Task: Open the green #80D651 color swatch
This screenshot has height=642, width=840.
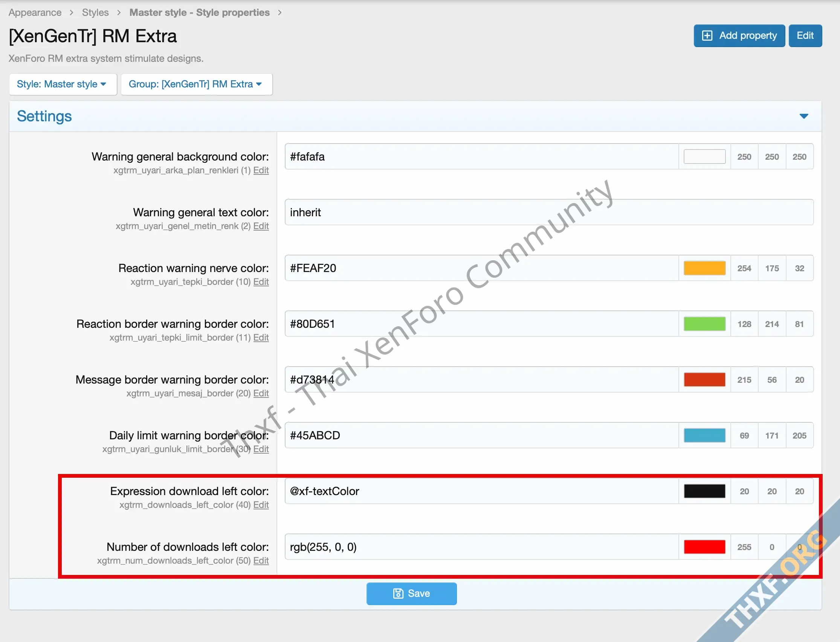Action: click(x=704, y=324)
